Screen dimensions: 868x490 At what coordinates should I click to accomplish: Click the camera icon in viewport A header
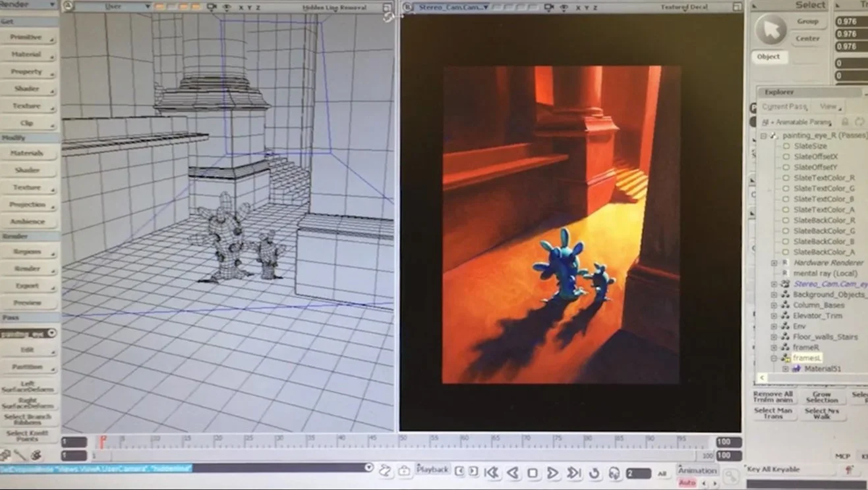(x=212, y=7)
